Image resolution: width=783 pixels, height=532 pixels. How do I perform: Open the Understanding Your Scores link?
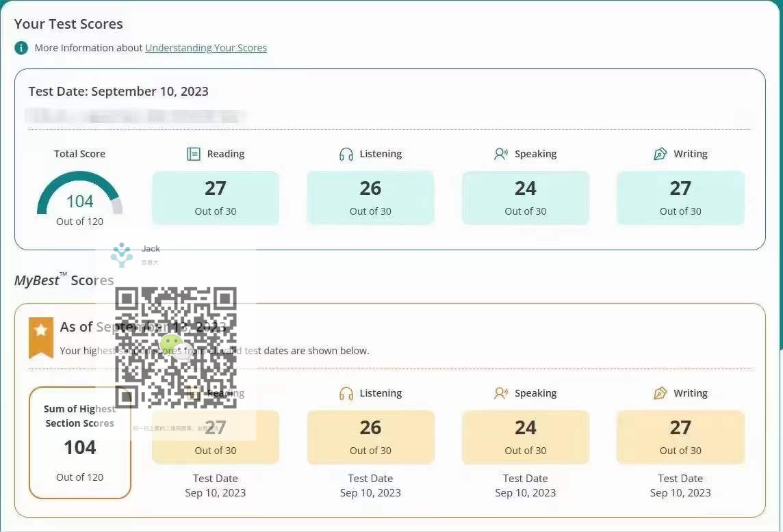pyautogui.click(x=206, y=48)
